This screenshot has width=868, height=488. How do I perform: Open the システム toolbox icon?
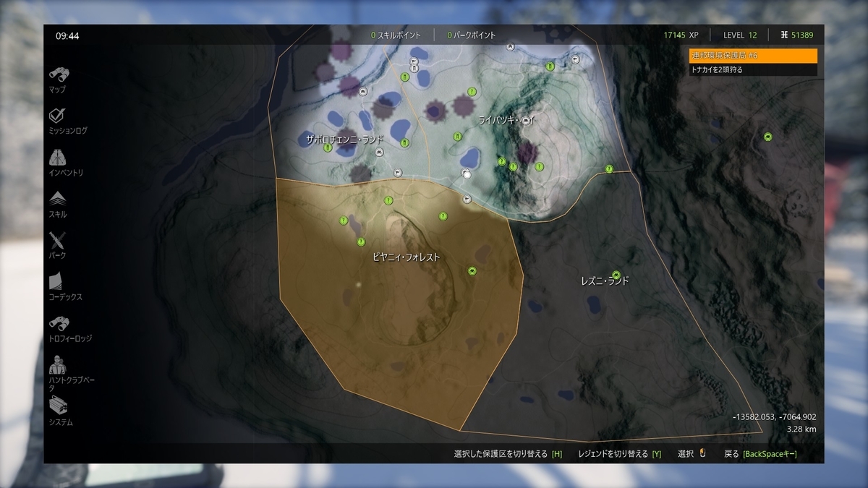click(59, 406)
